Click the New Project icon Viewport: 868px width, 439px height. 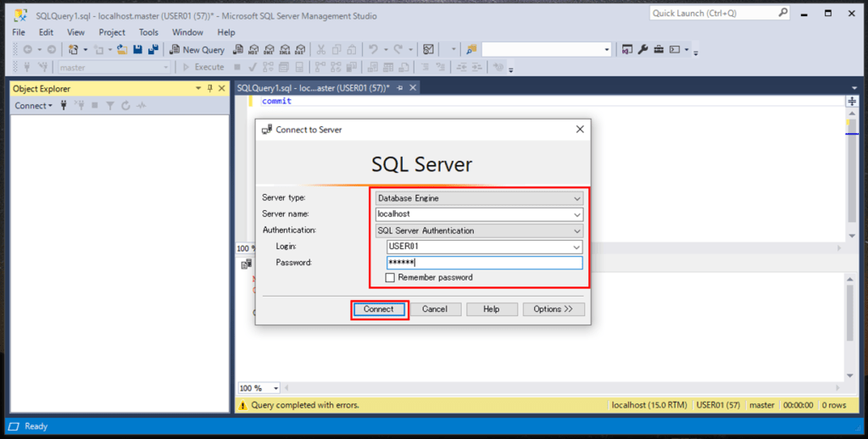click(73, 50)
